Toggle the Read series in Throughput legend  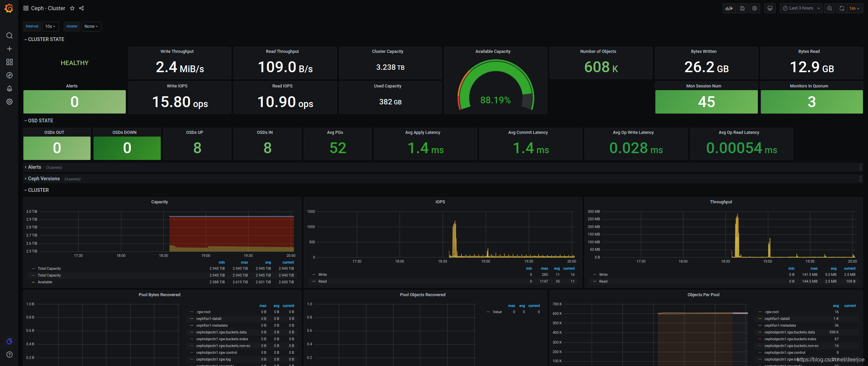coord(603,281)
